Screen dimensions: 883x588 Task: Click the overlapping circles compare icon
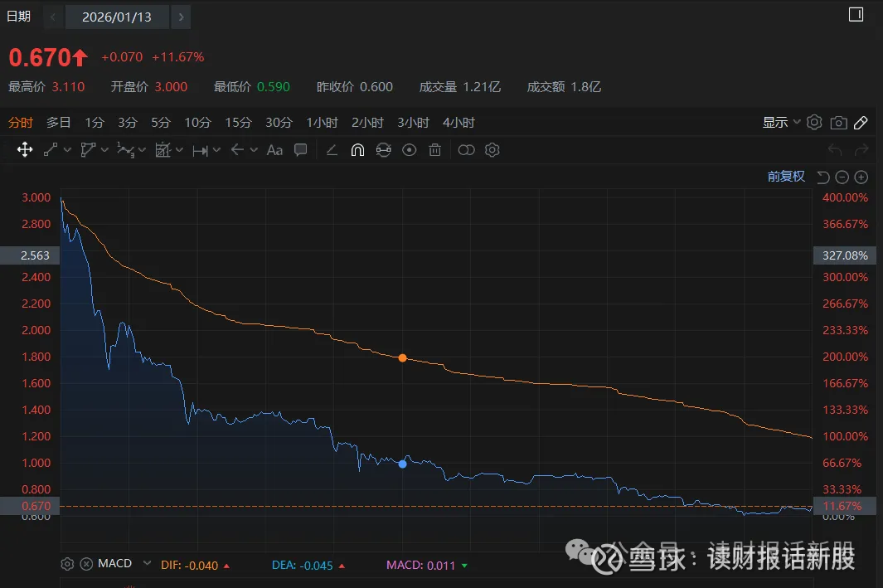[x=466, y=150]
